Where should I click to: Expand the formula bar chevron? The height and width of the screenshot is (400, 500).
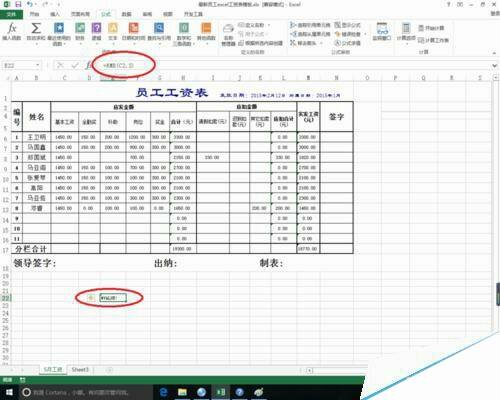click(x=494, y=66)
